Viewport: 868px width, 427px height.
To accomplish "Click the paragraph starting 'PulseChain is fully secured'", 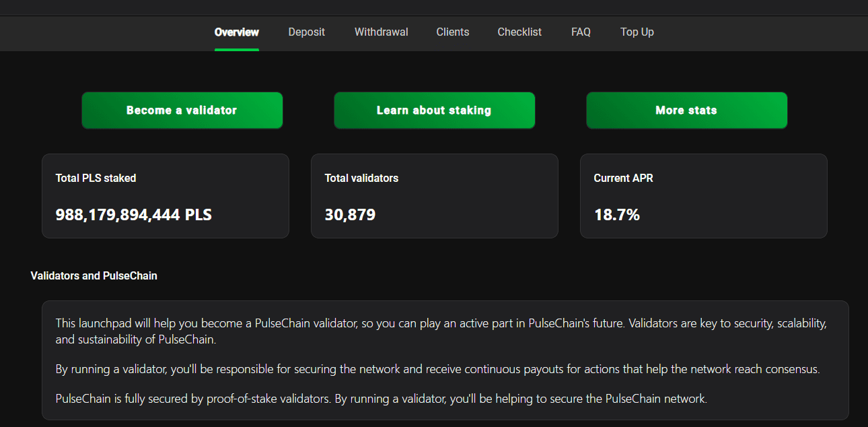I will (382, 399).
